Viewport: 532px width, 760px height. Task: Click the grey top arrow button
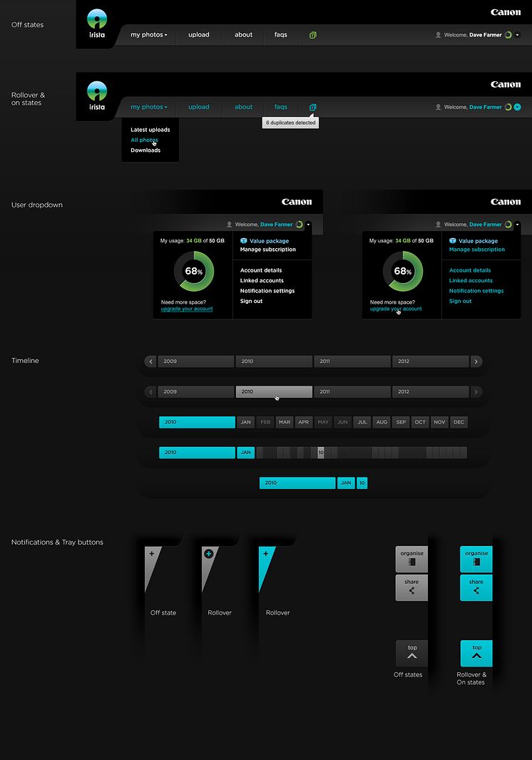tap(411, 653)
